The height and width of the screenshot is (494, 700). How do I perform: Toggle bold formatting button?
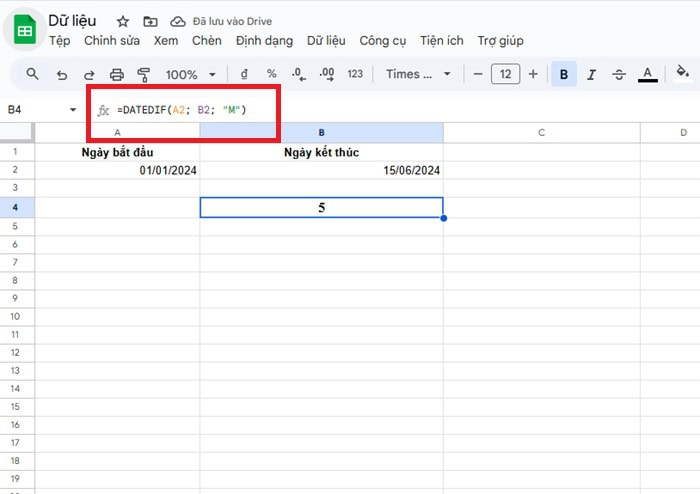click(564, 74)
